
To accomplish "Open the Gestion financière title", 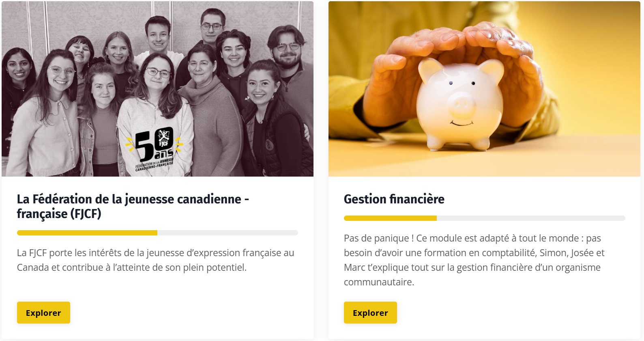I will click(x=394, y=199).
